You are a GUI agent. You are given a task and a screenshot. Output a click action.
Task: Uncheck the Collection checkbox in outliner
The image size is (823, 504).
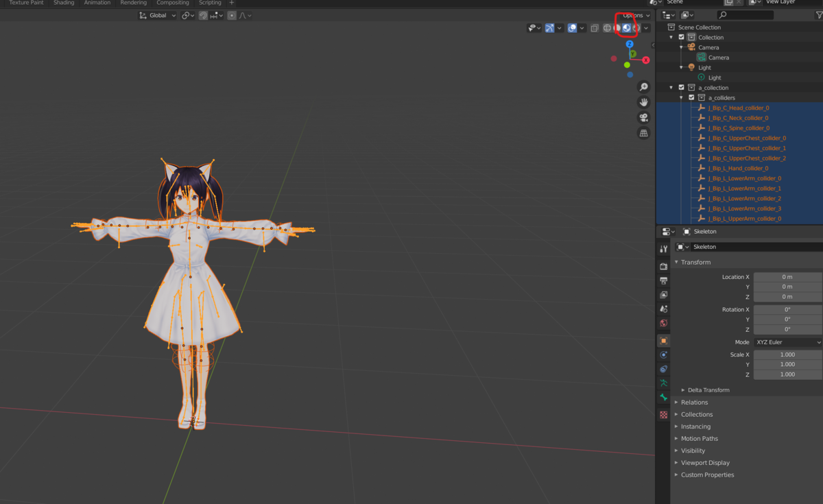point(681,37)
